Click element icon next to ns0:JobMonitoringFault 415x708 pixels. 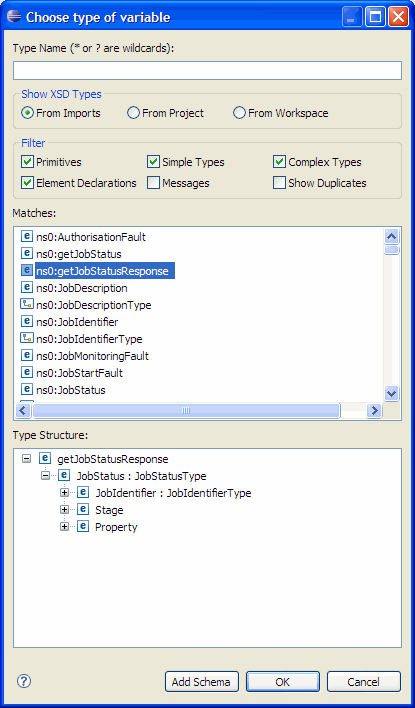(27, 355)
